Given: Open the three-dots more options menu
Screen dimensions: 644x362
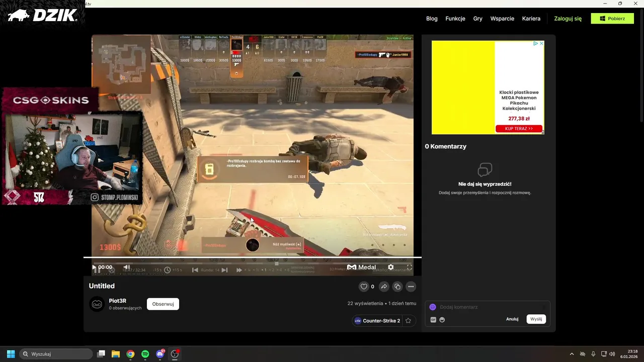Looking at the screenshot, I should point(411,287).
